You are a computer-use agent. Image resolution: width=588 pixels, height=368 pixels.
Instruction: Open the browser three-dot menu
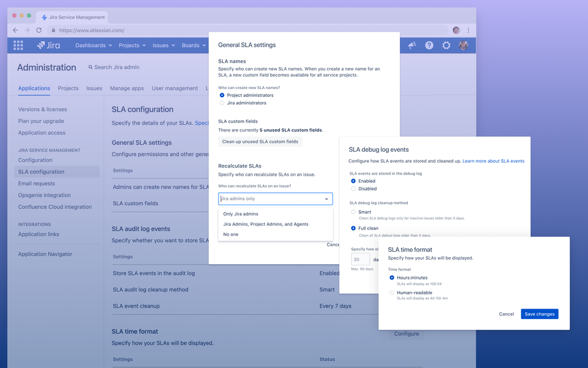(x=468, y=30)
